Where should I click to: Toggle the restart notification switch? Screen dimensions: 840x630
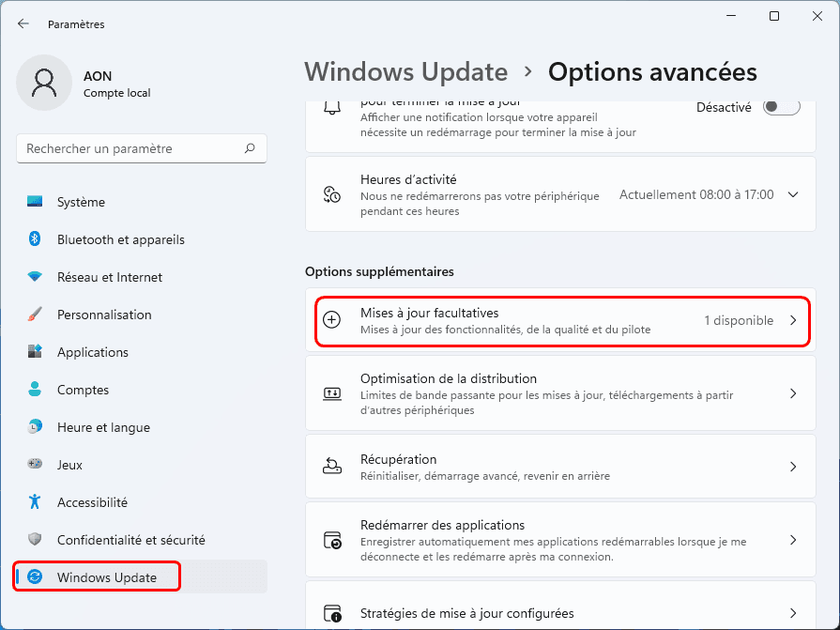click(781, 107)
